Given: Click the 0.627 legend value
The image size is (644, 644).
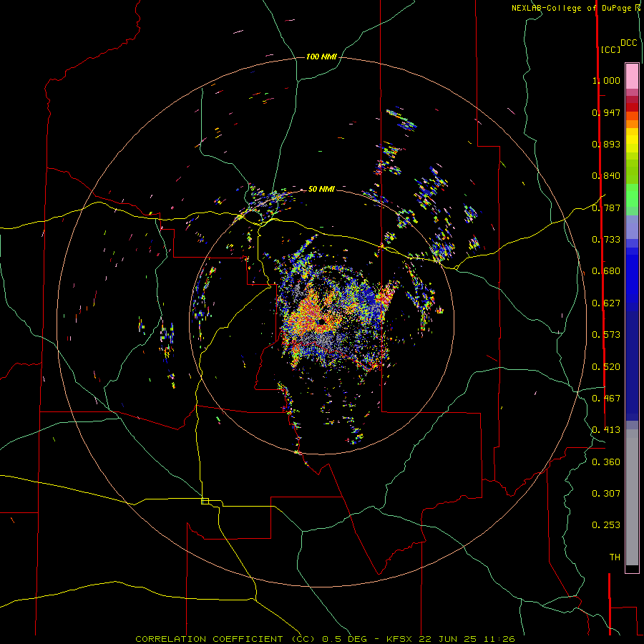Looking at the screenshot, I should point(606,303).
